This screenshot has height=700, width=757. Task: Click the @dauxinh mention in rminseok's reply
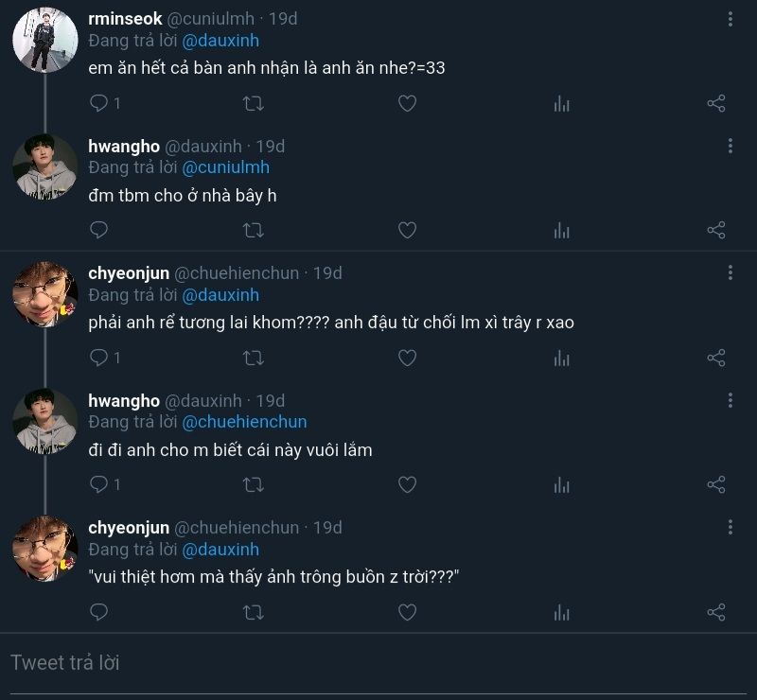click(x=220, y=41)
